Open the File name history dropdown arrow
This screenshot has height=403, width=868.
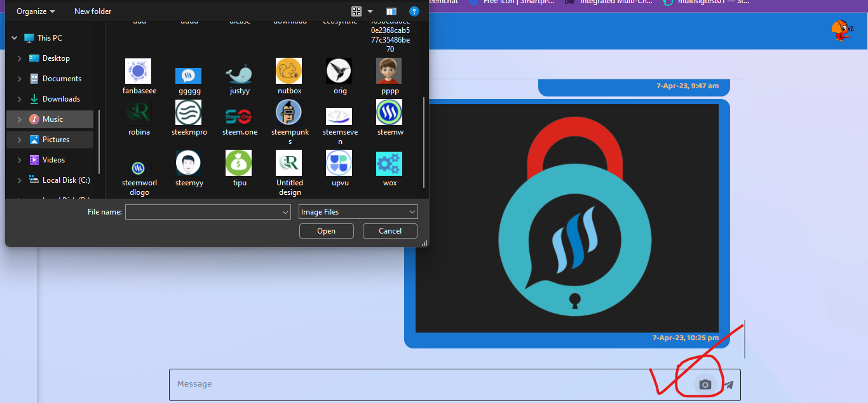(x=285, y=212)
